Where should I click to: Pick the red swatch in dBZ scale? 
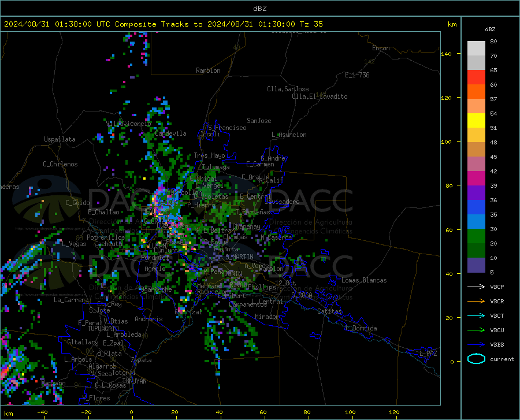point(476,77)
